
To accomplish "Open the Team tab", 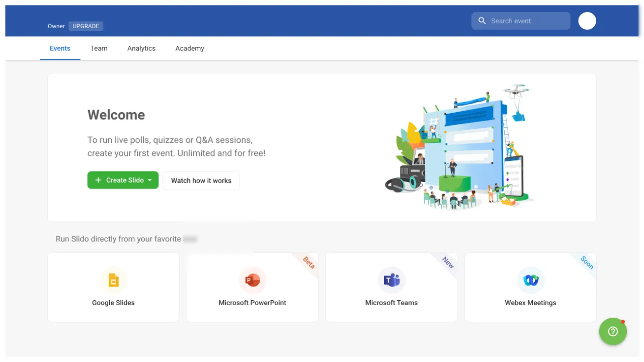I will pyautogui.click(x=99, y=48).
